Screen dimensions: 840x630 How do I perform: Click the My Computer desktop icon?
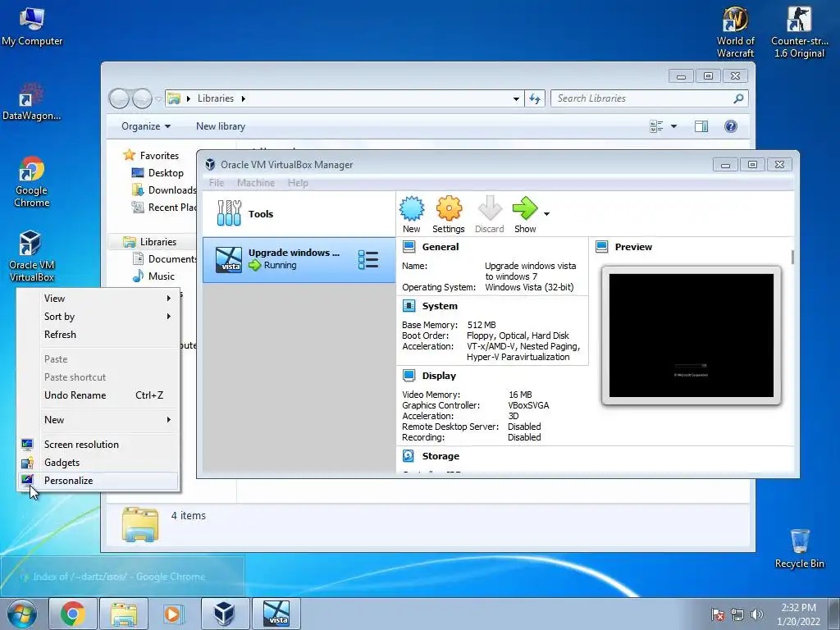[32, 26]
